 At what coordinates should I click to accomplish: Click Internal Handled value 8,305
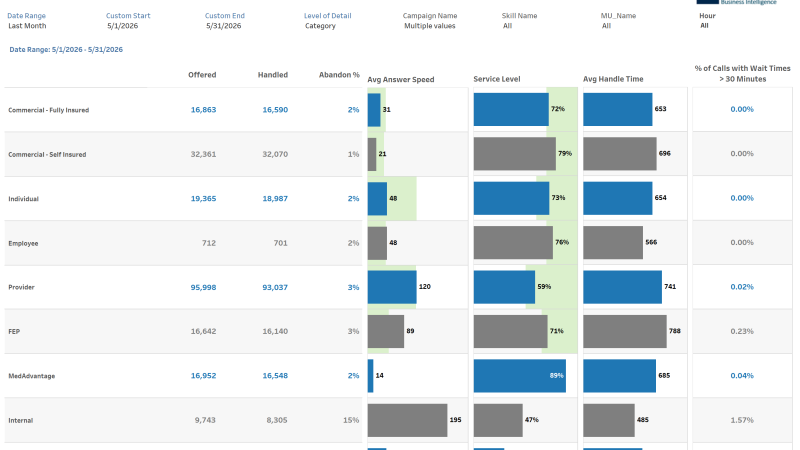point(277,420)
